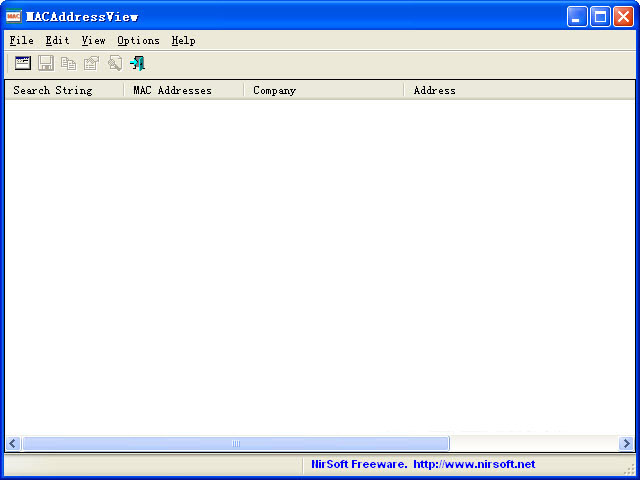Open the Help menu
This screenshot has height=480, width=640.
point(183,41)
